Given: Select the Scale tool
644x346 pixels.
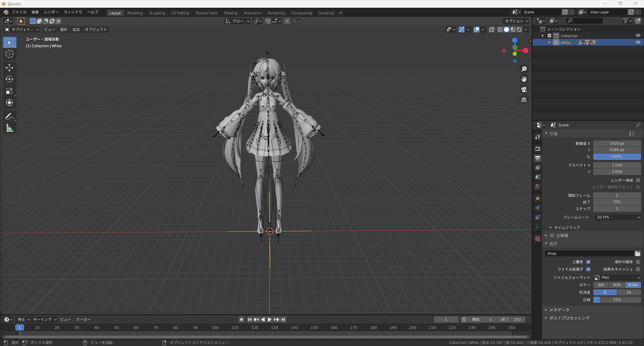Looking at the screenshot, I should 9,91.
